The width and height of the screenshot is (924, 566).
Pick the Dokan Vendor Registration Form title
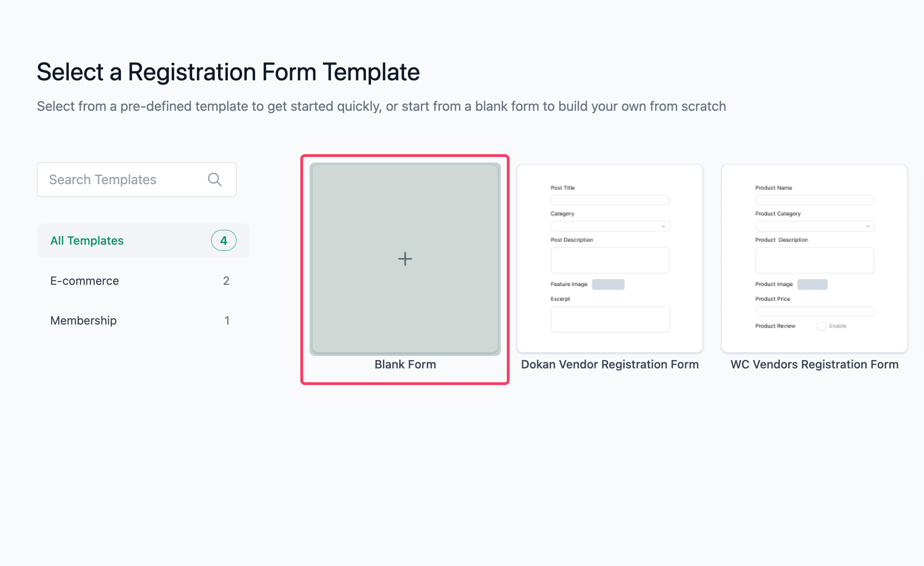[x=610, y=364]
